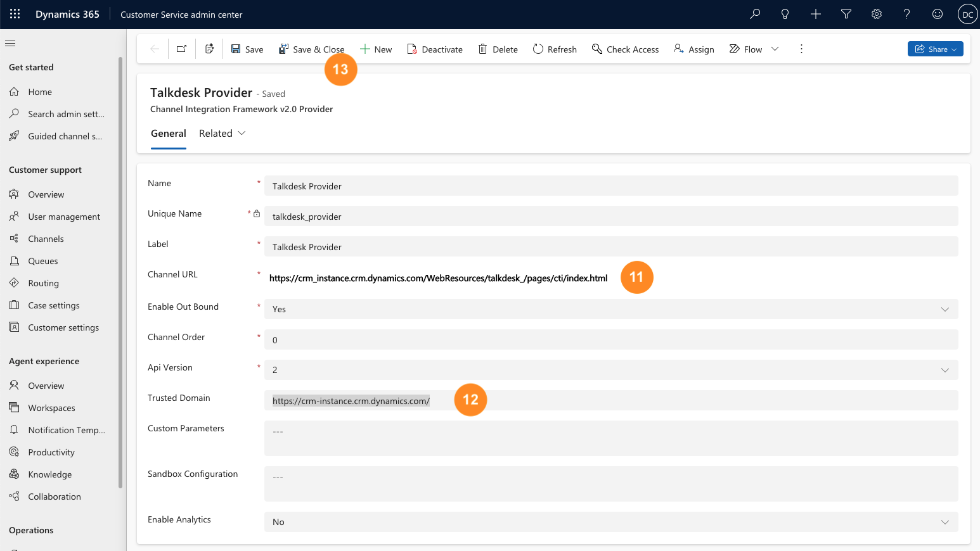
Task: Open the feedback smiley icon
Action: point(938,14)
